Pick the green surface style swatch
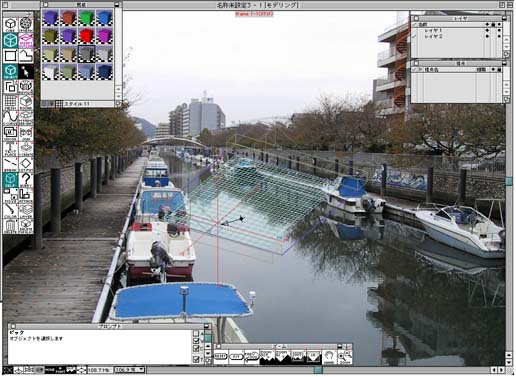The image size is (516, 377). tap(87, 17)
